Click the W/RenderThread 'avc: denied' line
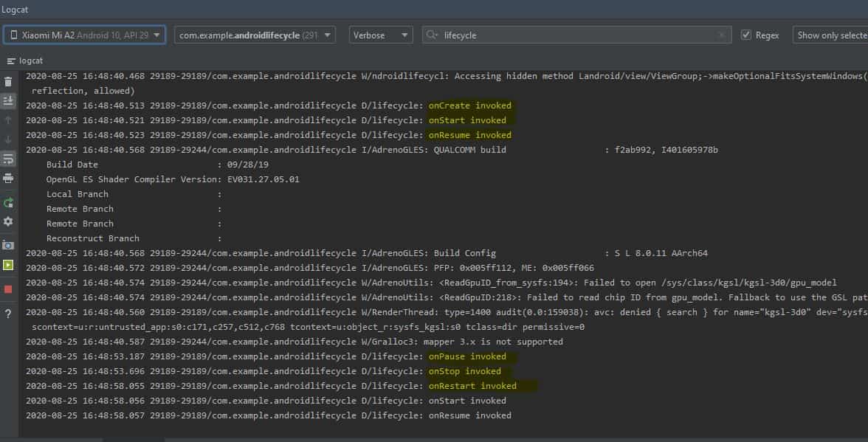Image resolution: width=868 pixels, height=442 pixels. [x=447, y=312]
